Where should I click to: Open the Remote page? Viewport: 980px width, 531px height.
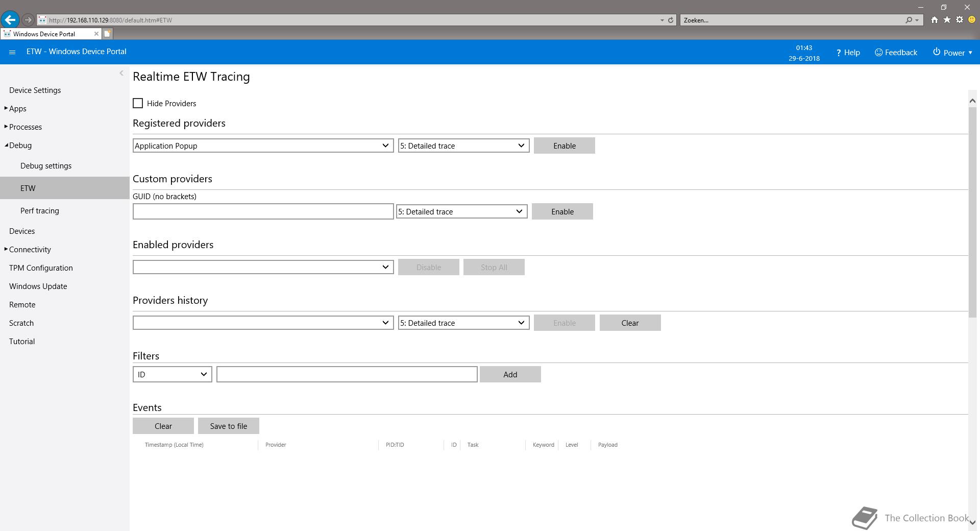pyautogui.click(x=22, y=304)
